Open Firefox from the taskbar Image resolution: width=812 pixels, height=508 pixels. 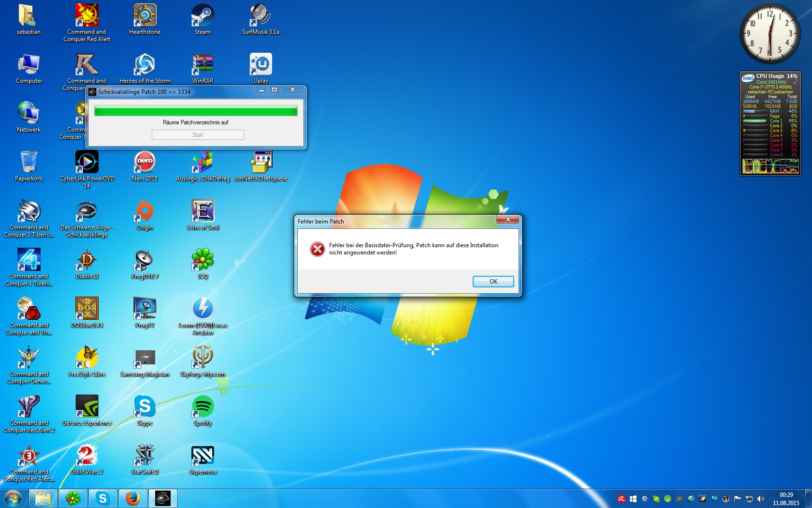[132, 498]
